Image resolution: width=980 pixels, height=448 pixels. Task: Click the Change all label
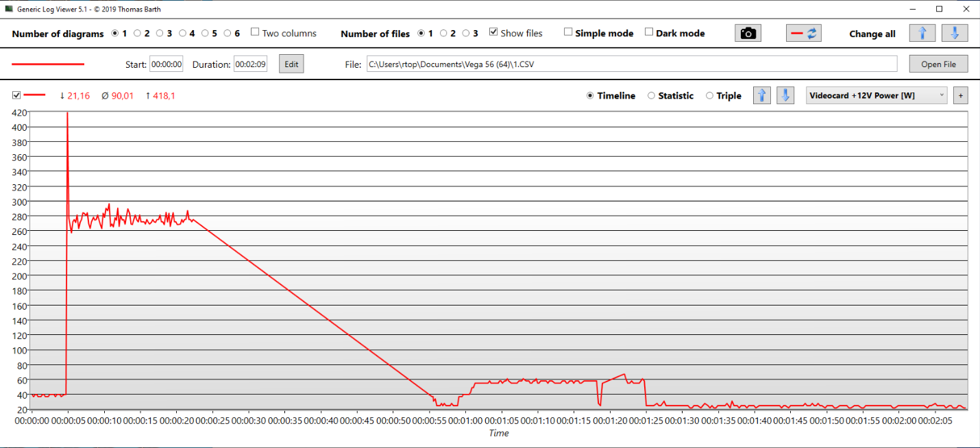pyautogui.click(x=872, y=34)
